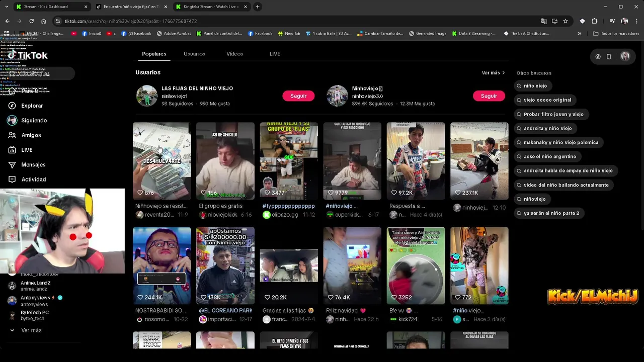Click search icon beside 'niñoviejo' suggestion
Image resolution: width=644 pixels, height=362 pixels.
coord(519,199)
